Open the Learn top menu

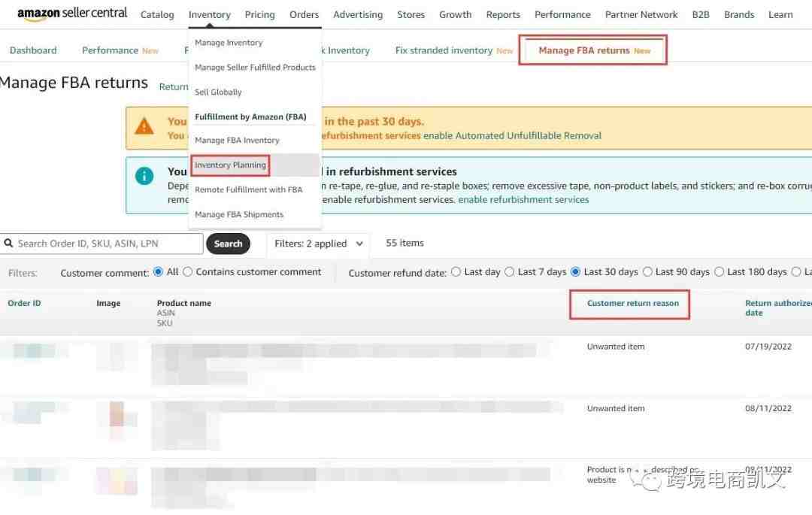tap(780, 14)
